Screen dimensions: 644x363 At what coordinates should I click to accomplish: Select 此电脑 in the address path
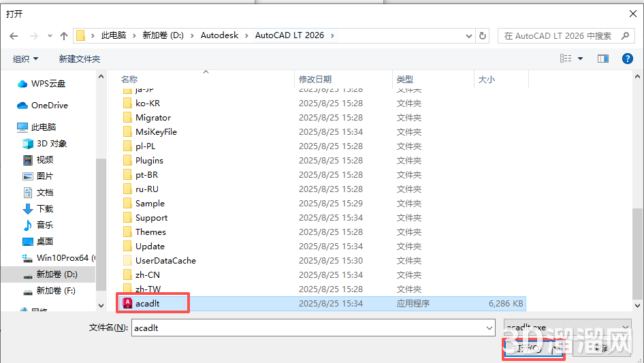click(x=114, y=35)
